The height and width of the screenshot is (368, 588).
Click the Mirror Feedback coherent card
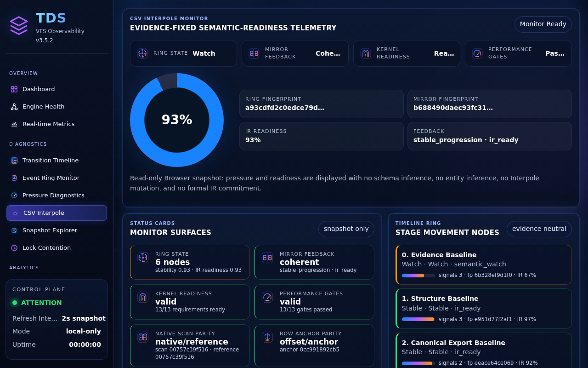(x=314, y=262)
